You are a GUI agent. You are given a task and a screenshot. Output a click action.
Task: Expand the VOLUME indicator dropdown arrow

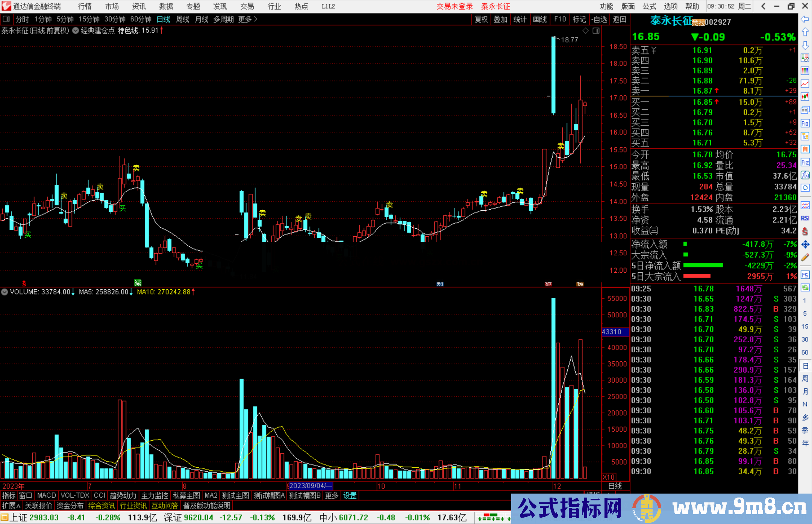5,292
